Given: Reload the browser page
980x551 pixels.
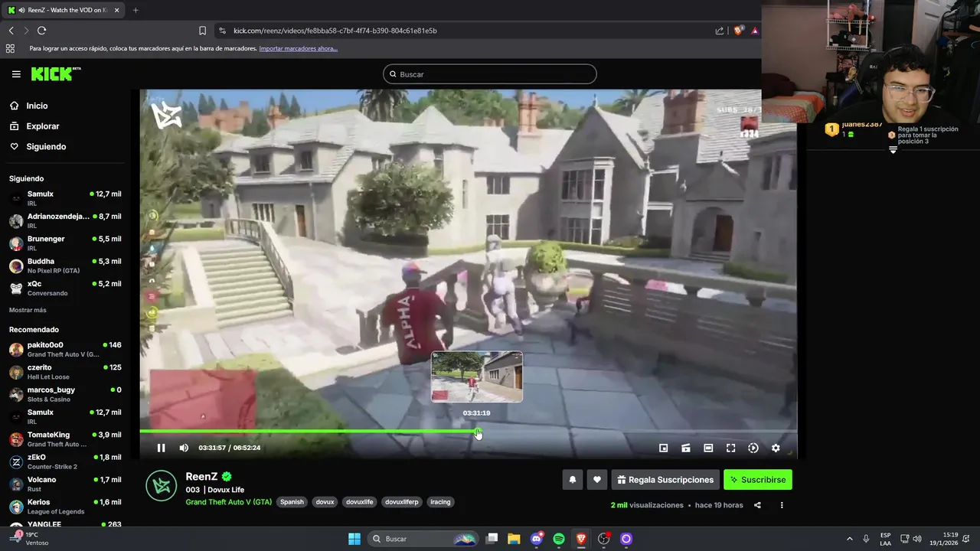Looking at the screenshot, I should (x=41, y=31).
